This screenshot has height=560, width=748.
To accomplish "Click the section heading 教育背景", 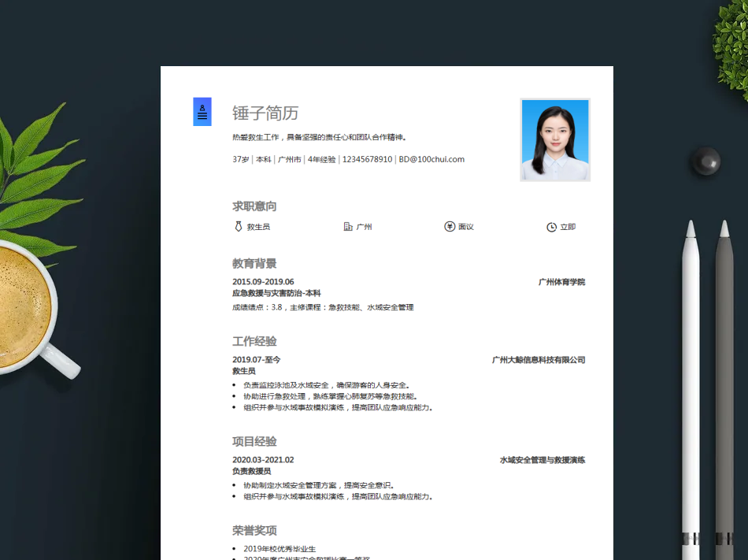I will (254, 263).
